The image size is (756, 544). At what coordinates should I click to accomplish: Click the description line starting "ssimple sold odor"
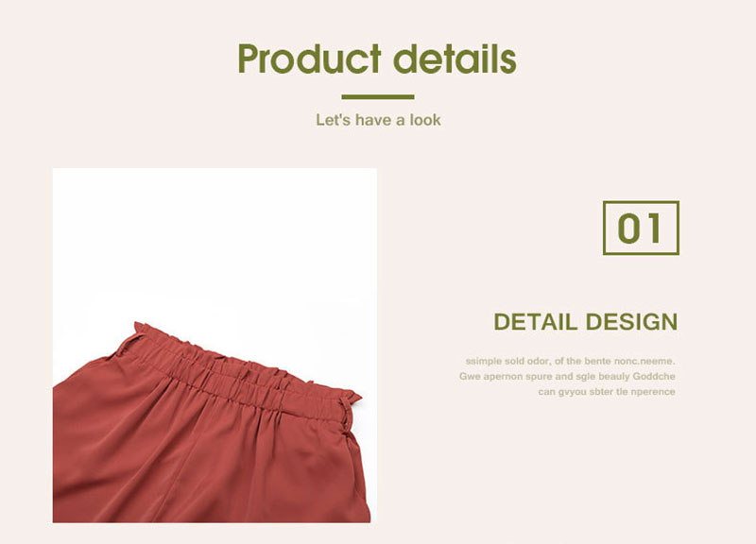click(x=571, y=361)
